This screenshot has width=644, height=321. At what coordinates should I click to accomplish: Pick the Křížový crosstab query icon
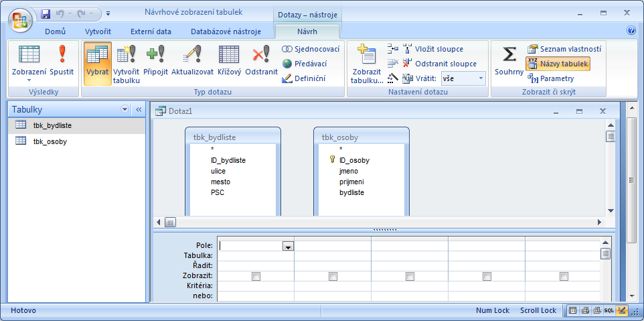[x=229, y=60]
